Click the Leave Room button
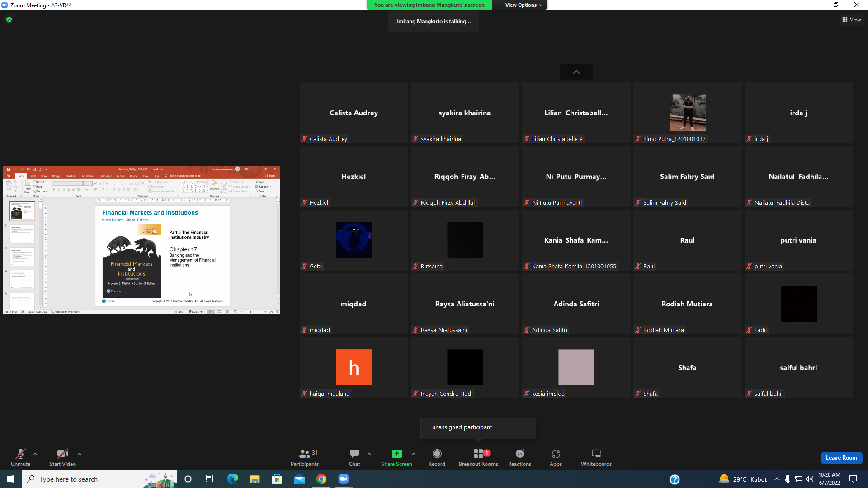Viewport: 868px width, 488px height. (x=841, y=458)
